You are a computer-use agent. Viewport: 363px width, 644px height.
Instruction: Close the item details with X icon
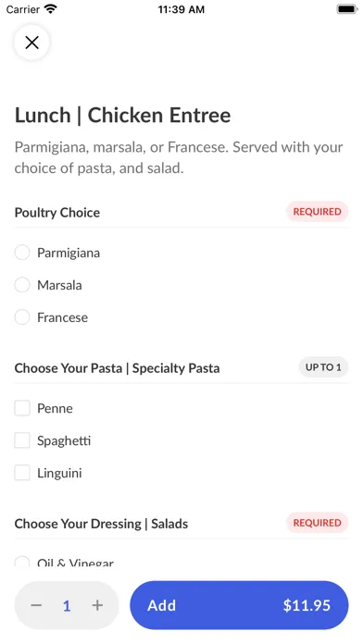pos(31,43)
